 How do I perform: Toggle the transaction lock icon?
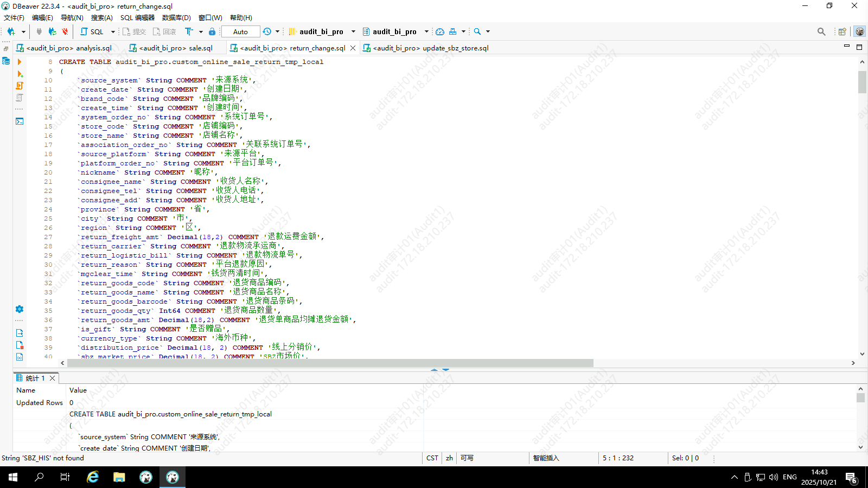(x=212, y=31)
